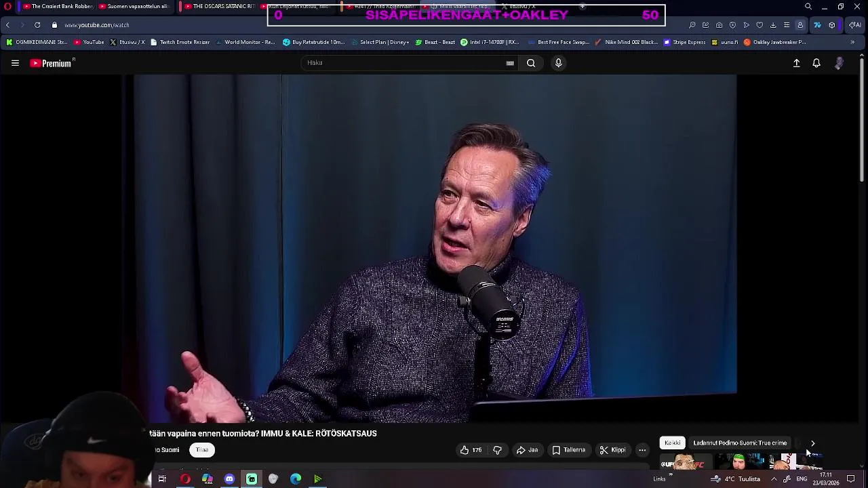868x488 pixels.
Task: Open Buy Retatrutide bookmark
Action: coord(313,42)
